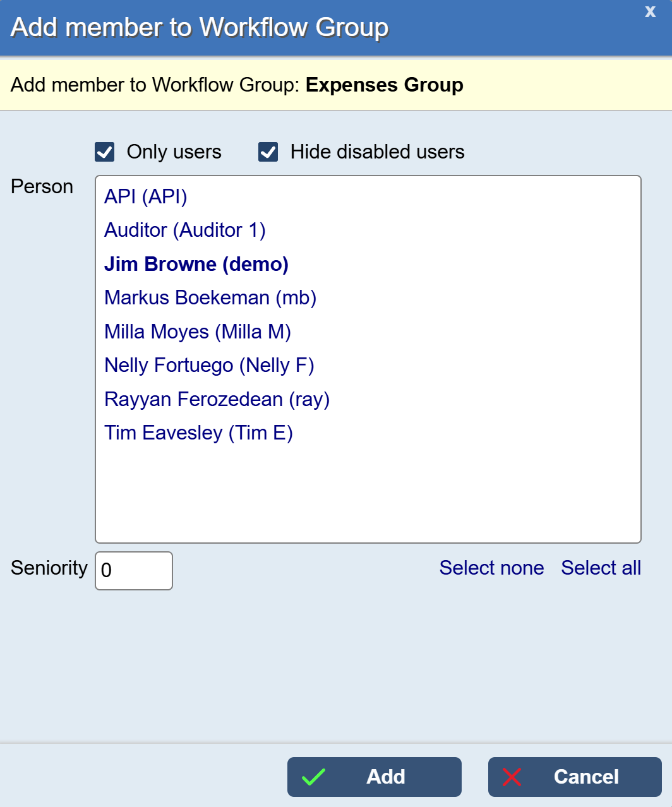Click the green checkmark icon on Add
Screen dimensions: 672x807
pos(313,777)
